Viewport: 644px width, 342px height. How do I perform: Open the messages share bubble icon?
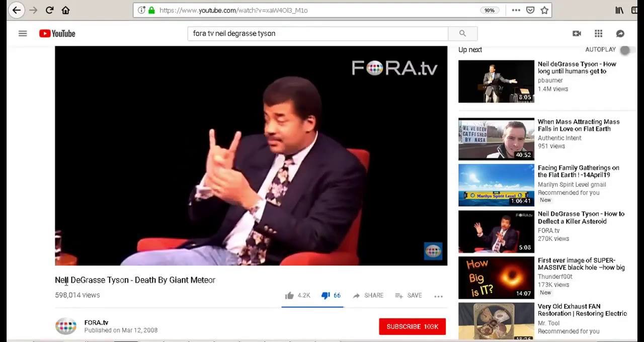click(x=620, y=34)
